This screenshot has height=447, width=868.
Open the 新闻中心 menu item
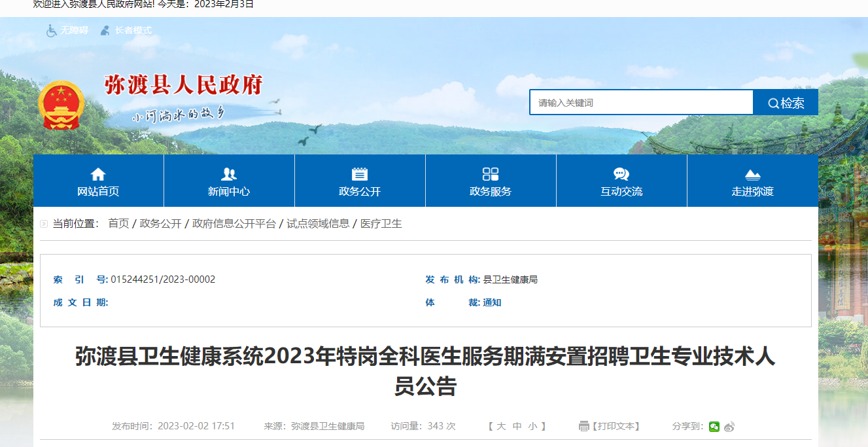[x=229, y=192]
